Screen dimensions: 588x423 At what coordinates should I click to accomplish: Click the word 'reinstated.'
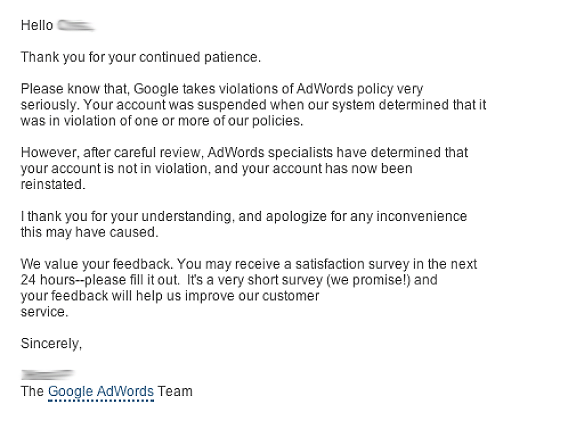pyautogui.click(x=53, y=184)
